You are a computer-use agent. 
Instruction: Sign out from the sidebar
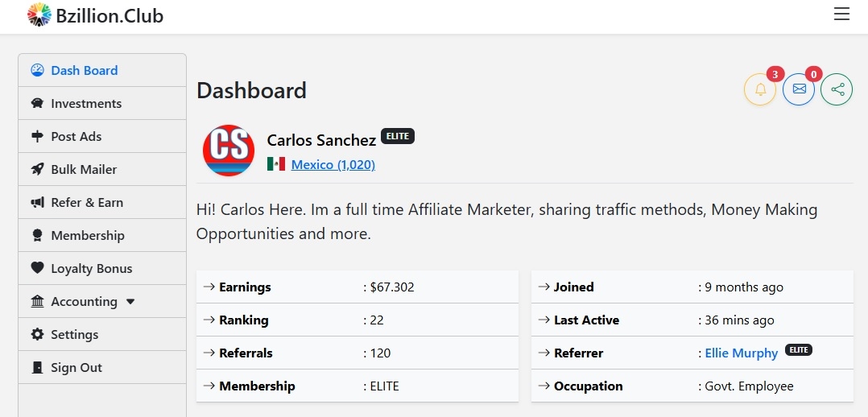pyautogui.click(x=76, y=367)
